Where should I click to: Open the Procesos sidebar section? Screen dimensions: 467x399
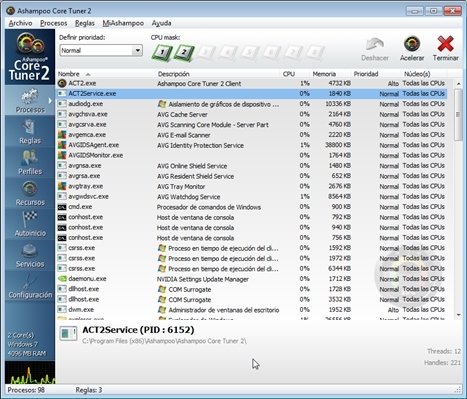pos(30,100)
